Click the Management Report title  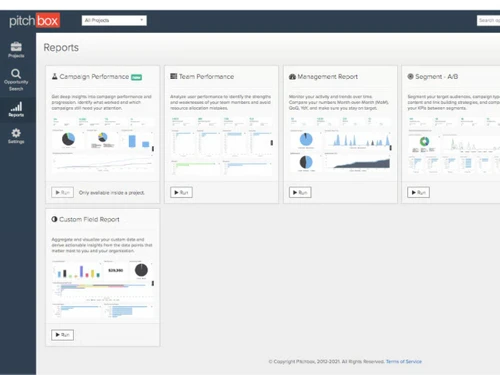(x=327, y=77)
